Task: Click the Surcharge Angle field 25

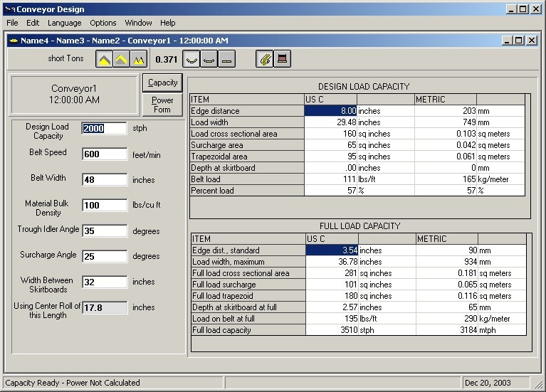Action: pyautogui.click(x=105, y=256)
